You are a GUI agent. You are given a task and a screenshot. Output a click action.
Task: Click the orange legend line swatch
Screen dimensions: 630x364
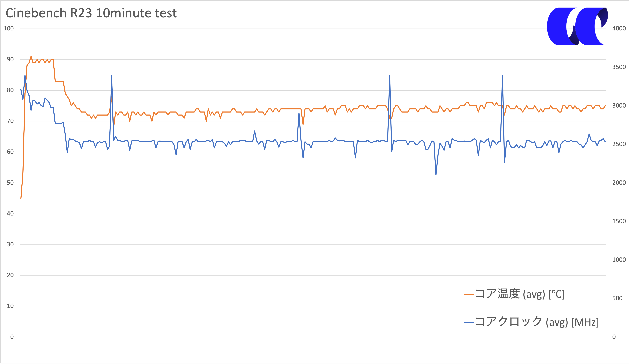pyautogui.click(x=469, y=294)
